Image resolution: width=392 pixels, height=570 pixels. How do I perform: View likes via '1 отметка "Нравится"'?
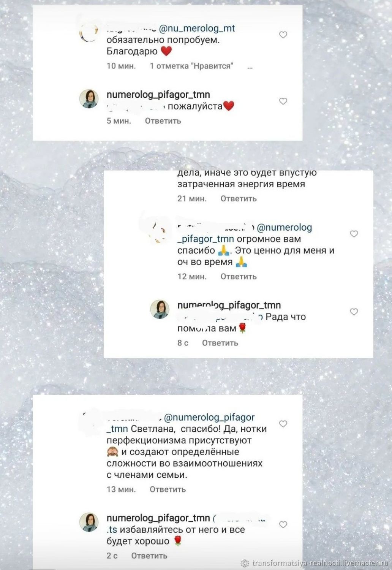(191, 66)
